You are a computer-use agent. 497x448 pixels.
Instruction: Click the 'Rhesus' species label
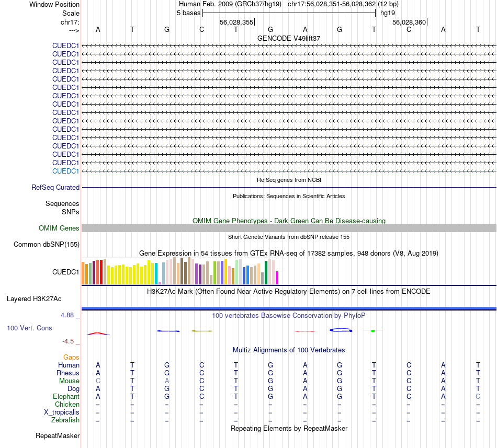click(x=68, y=373)
